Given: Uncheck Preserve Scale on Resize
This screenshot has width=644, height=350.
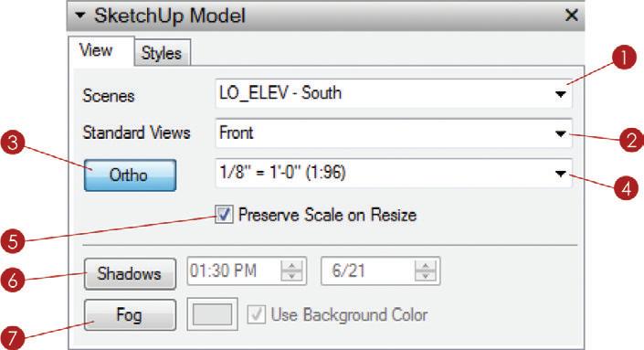Looking at the screenshot, I should coord(224,215).
